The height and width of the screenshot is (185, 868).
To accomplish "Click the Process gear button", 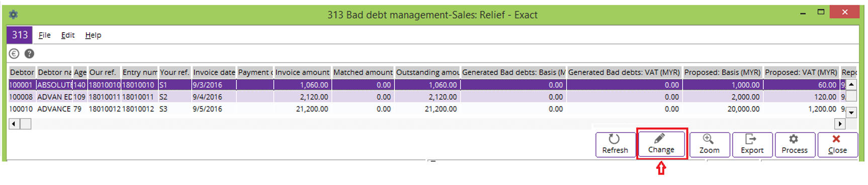I will (795, 145).
